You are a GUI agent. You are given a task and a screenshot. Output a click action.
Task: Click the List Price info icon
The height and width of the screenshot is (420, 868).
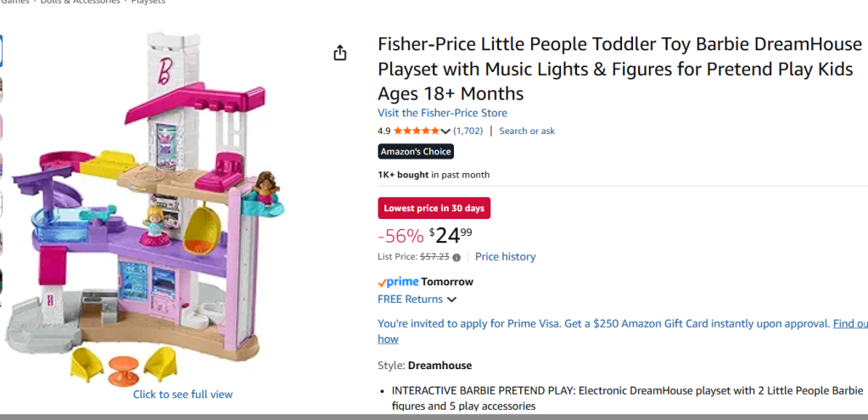[456, 257]
